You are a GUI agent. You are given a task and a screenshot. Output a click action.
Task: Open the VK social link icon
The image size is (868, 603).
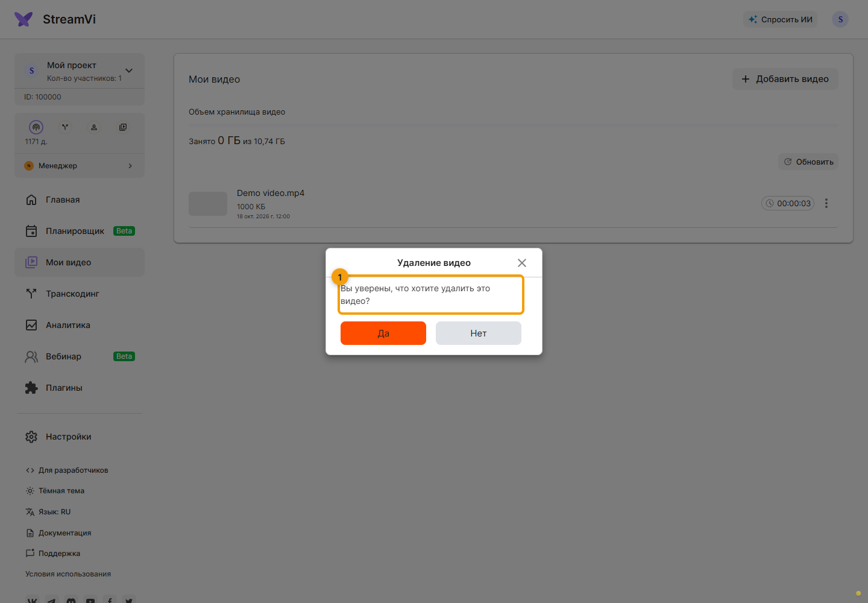tap(32, 600)
